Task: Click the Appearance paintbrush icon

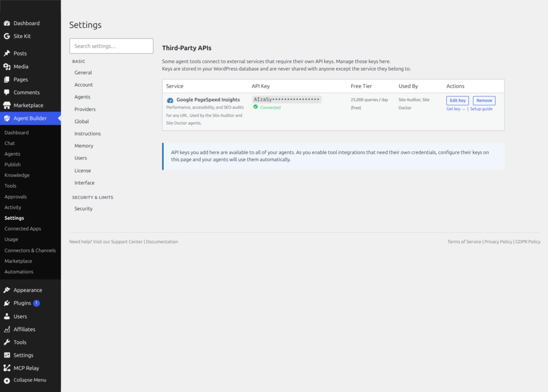Action: click(6, 290)
